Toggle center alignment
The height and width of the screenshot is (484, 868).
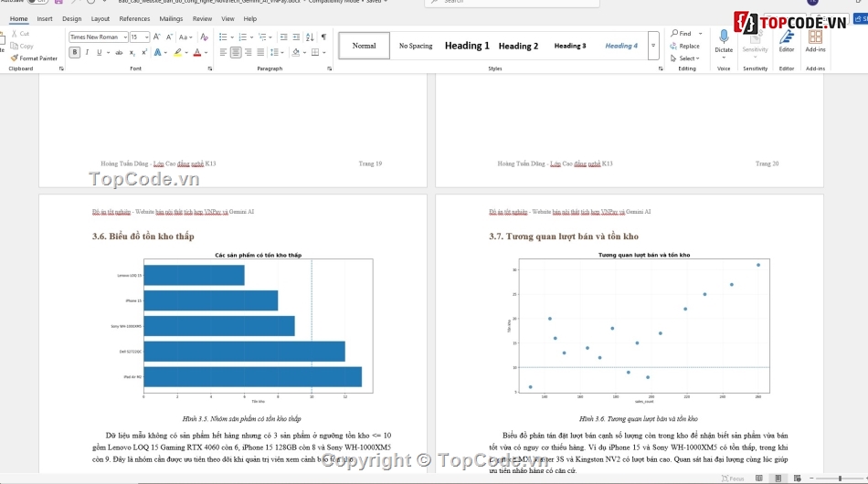(236, 53)
